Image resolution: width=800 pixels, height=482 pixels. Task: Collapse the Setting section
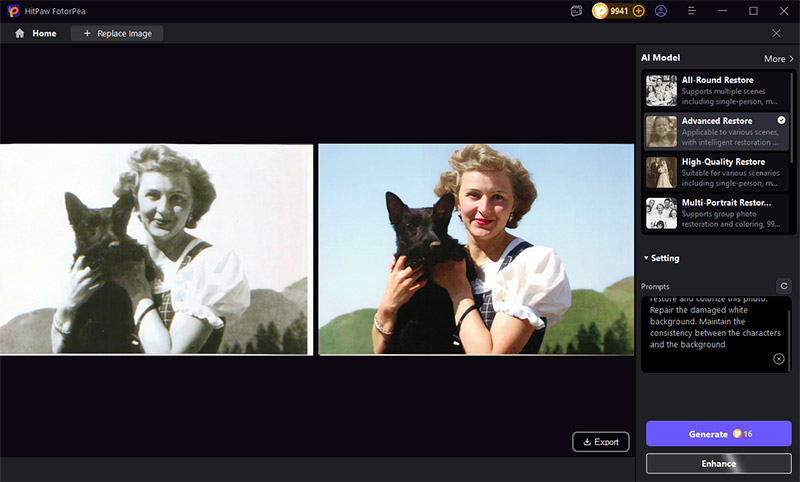661,258
